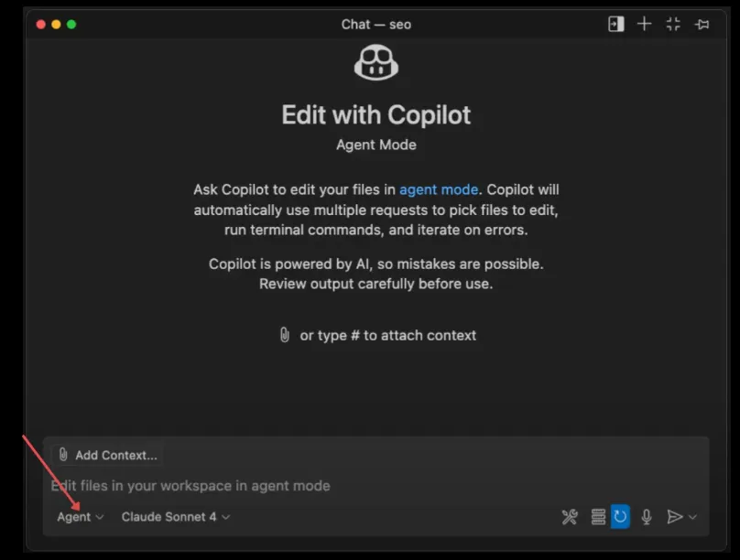Expand the send button chevron options
740x560 pixels.
(x=691, y=516)
